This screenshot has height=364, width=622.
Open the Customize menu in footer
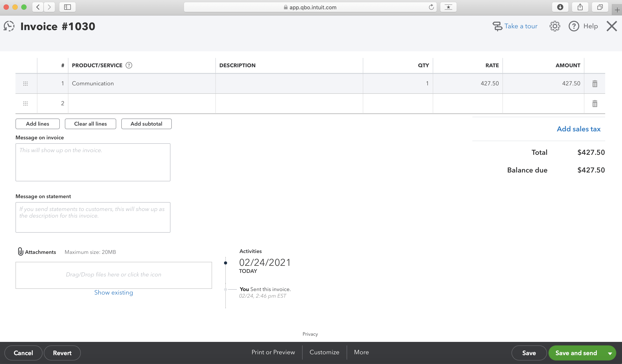click(x=324, y=352)
